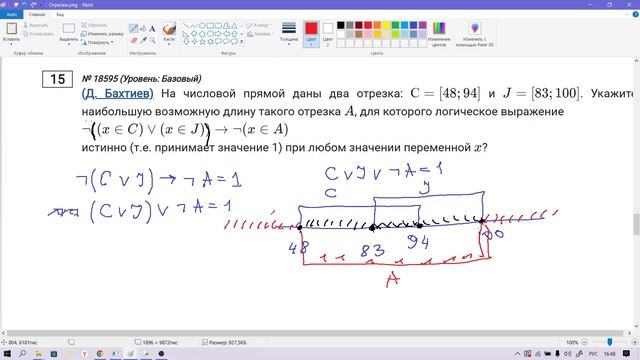Choose the Oval shape
Image resolution: width=640 pixels, height=360 pixels.
pos(202,26)
